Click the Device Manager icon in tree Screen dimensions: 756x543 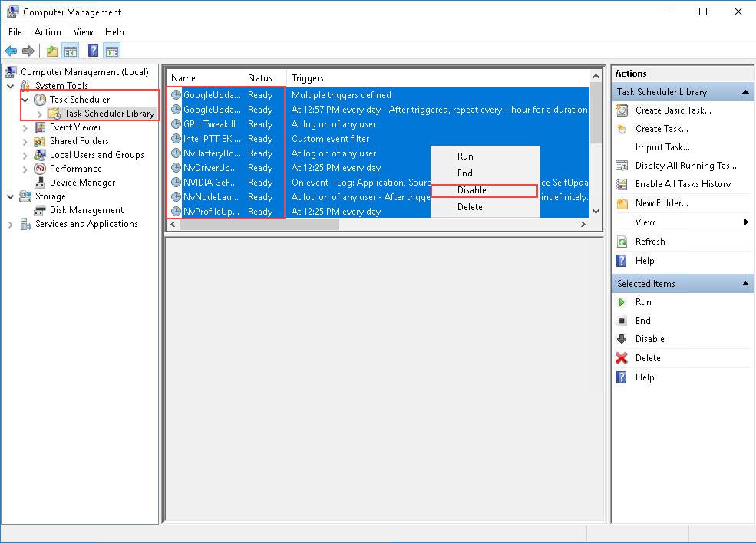tap(40, 183)
